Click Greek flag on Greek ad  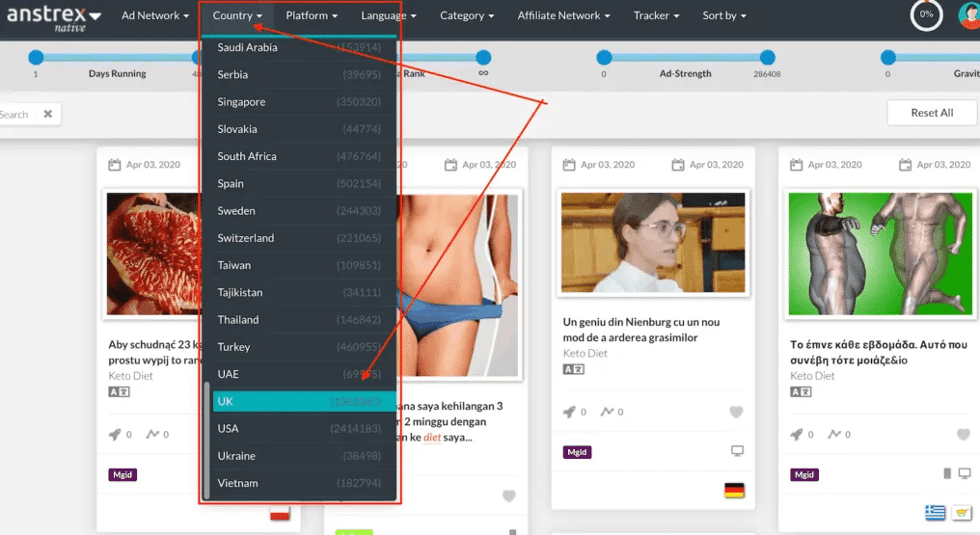935,513
